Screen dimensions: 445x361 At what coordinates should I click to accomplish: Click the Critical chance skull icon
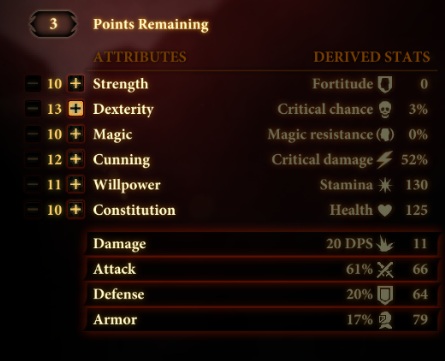[x=385, y=109]
